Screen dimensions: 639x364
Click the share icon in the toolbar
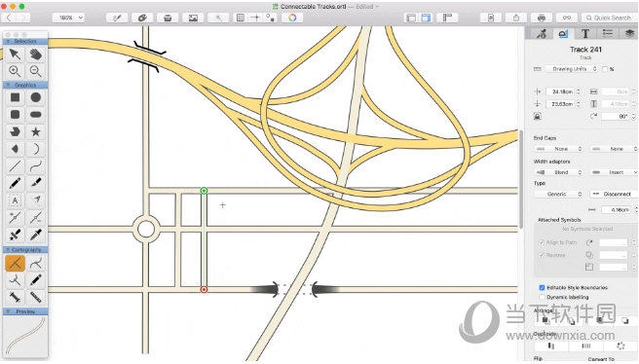pyautogui.click(x=516, y=18)
